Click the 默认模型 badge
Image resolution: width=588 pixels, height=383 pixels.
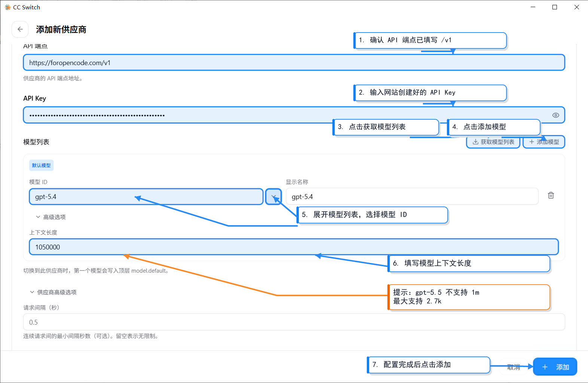(41, 165)
